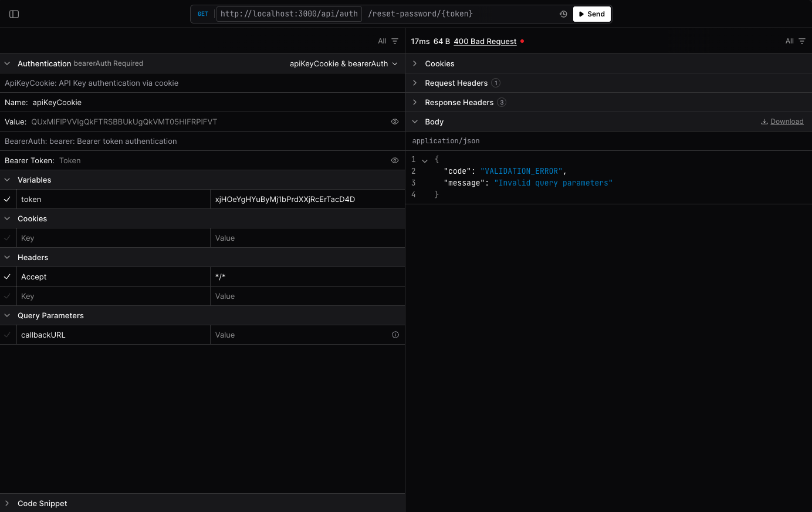Open response section filter icon

tap(802, 41)
